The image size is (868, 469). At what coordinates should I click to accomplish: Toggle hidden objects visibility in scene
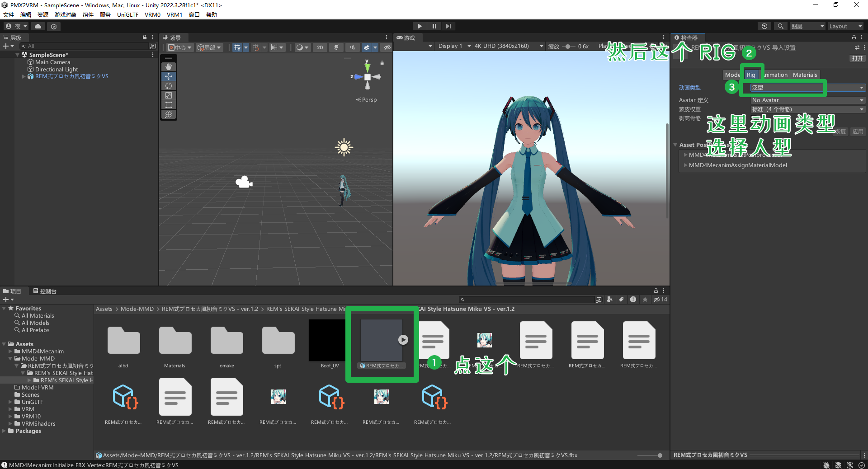[387, 47]
